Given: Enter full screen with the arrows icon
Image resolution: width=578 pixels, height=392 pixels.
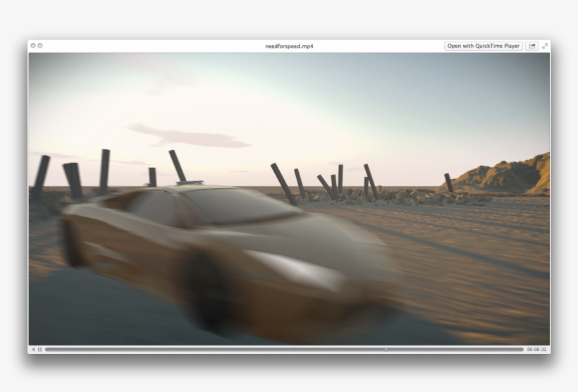Looking at the screenshot, I should (545, 46).
